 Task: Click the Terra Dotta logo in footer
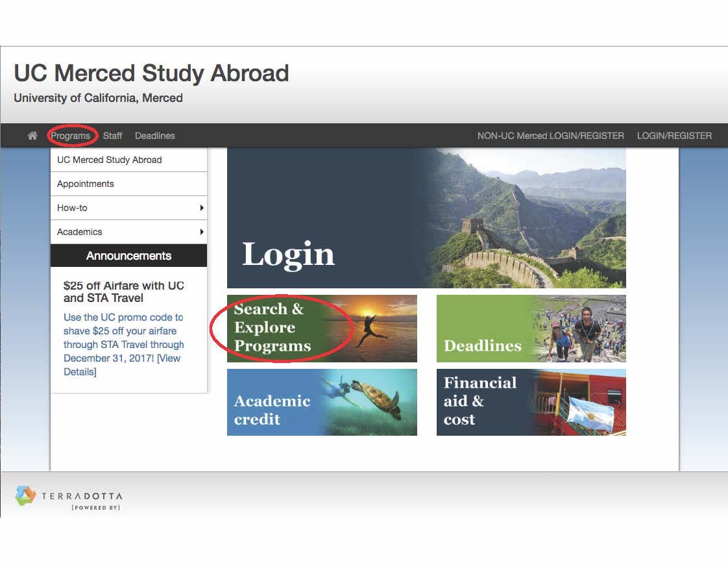69,497
